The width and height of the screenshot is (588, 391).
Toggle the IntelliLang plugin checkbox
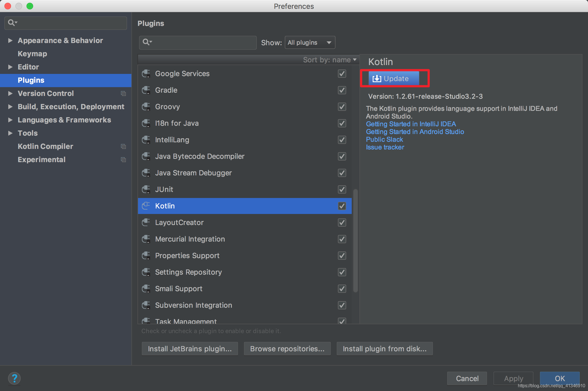342,140
